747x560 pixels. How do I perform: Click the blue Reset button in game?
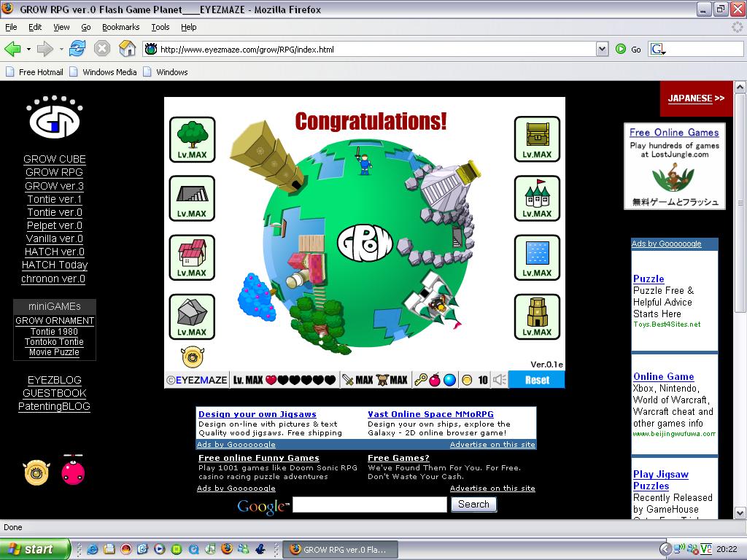[537, 380]
